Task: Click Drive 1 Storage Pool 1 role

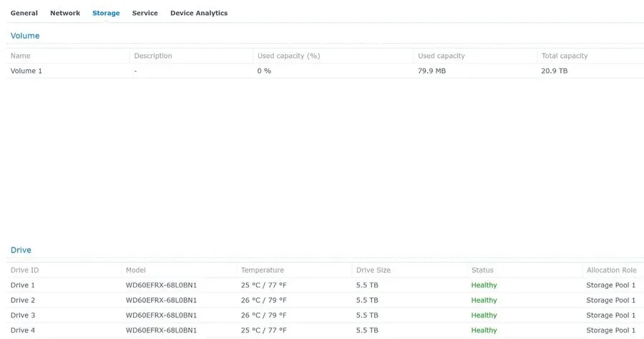Action: coord(611,285)
